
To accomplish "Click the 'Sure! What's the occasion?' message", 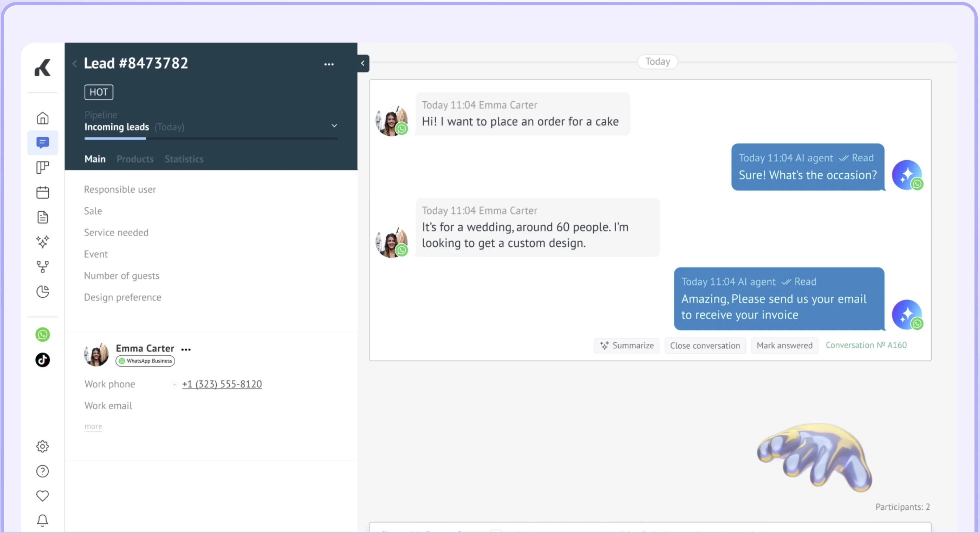I will coord(808,167).
